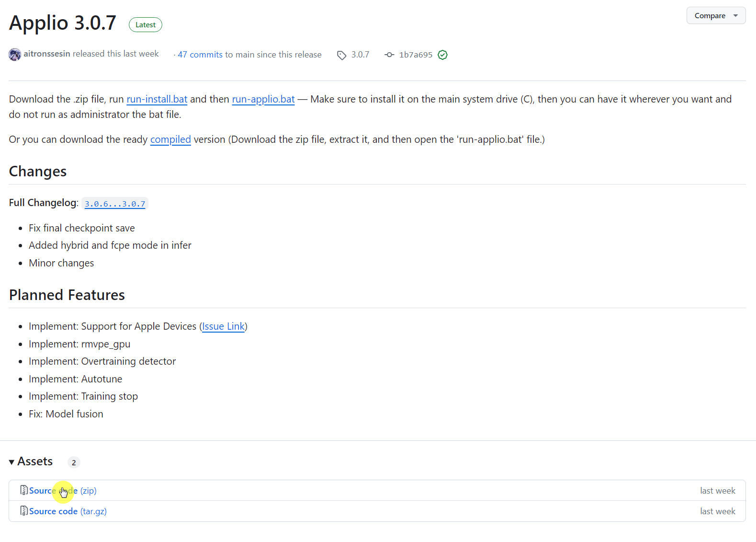Click 'Implement: Training stop' item
This screenshot has width=756, height=542.
(x=83, y=396)
